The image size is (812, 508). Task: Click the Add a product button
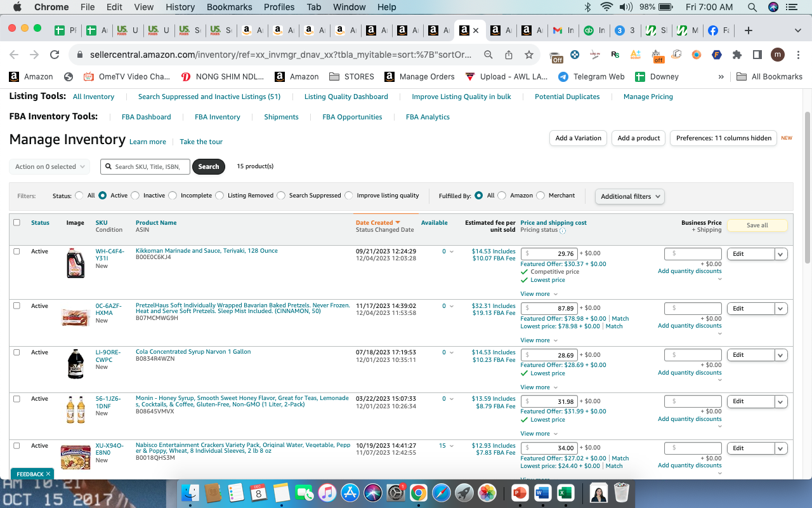click(x=639, y=138)
